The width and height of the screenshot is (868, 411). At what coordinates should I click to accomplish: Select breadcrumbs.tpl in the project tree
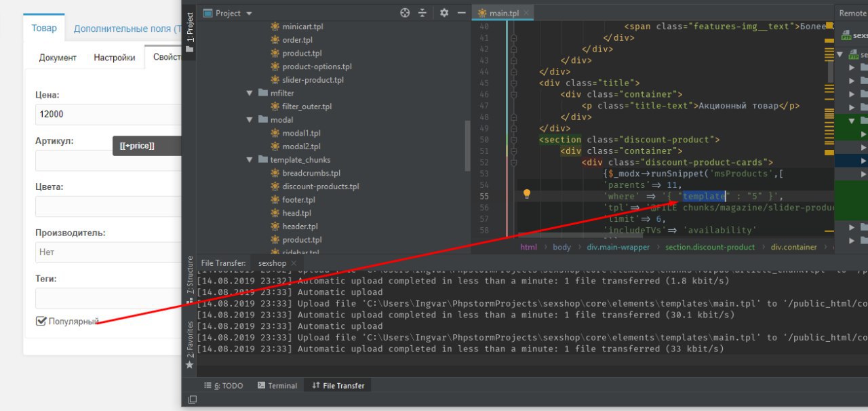(311, 173)
